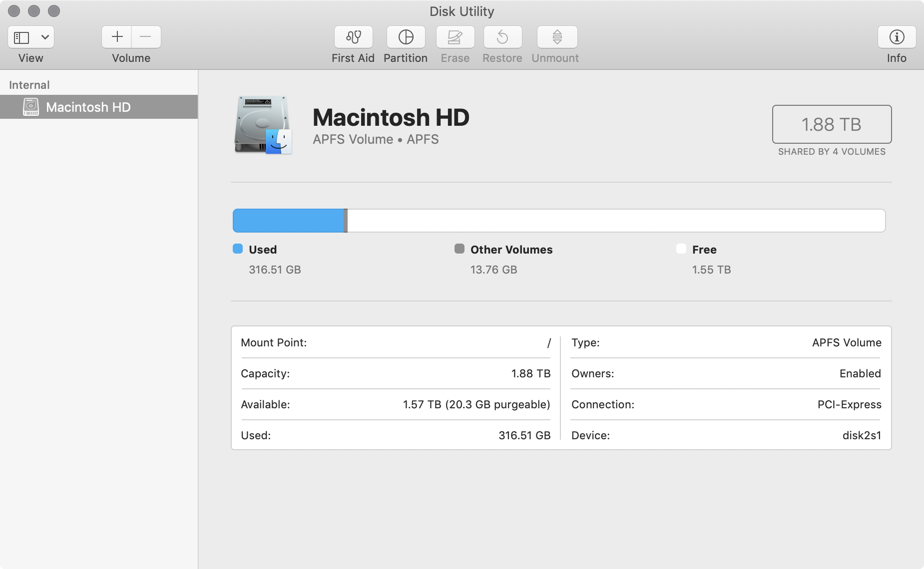The width and height of the screenshot is (924, 569).
Task: Click the blue Used segment of storage bar
Action: tap(288, 221)
